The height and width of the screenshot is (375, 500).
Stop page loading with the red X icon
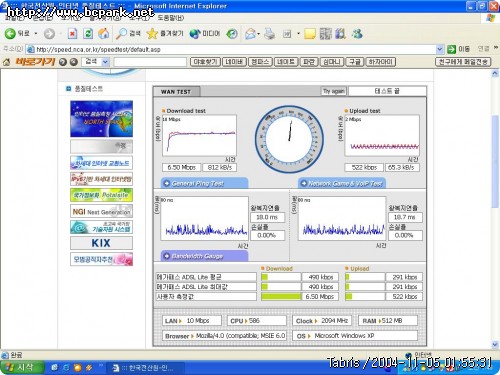coord(72,34)
